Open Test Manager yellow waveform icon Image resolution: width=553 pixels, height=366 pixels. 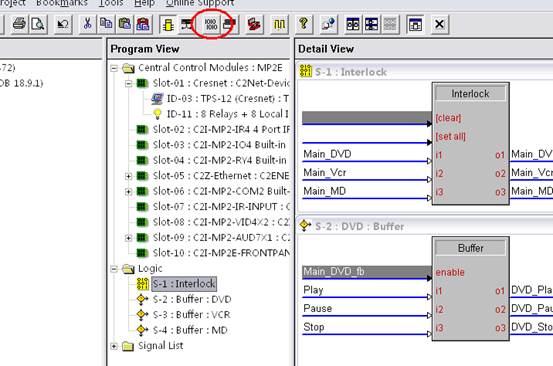(279, 24)
